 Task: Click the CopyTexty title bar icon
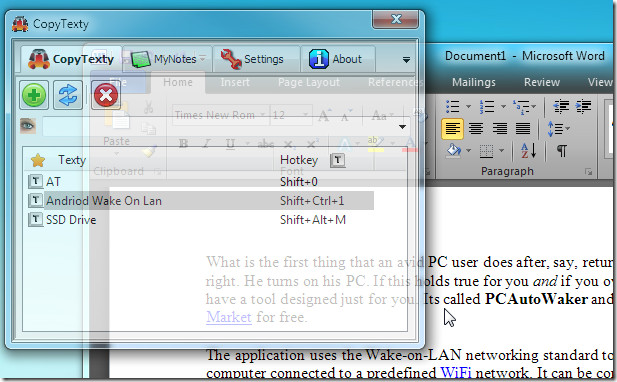20,24
